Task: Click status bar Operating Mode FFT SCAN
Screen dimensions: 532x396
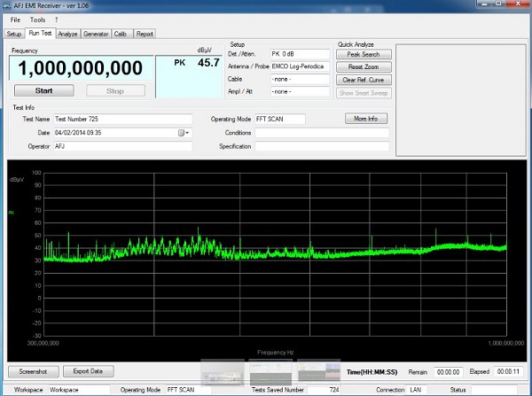Action: (188, 390)
